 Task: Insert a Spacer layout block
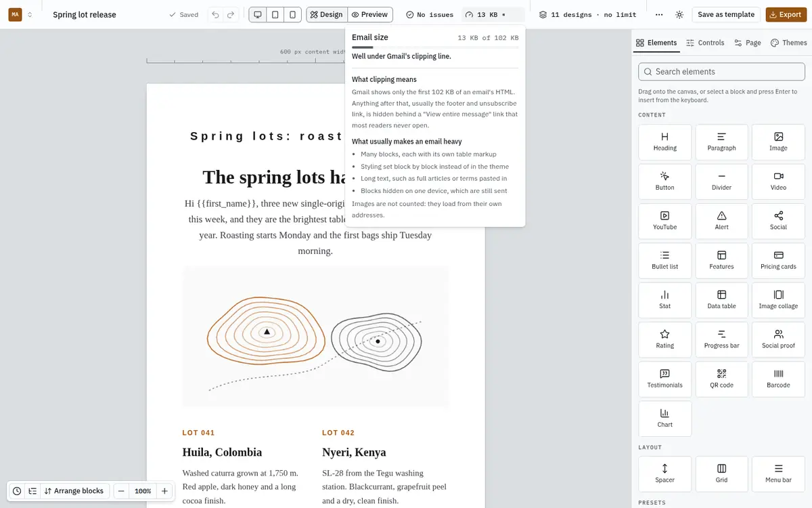665,474
